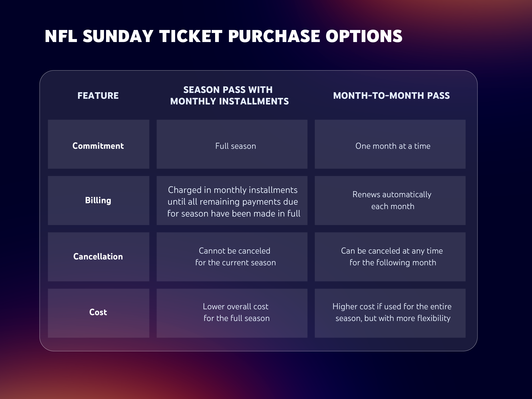Click the word NFL in the title
Screen dimensions: 532x399
pyautogui.click(x=61, y=37)
